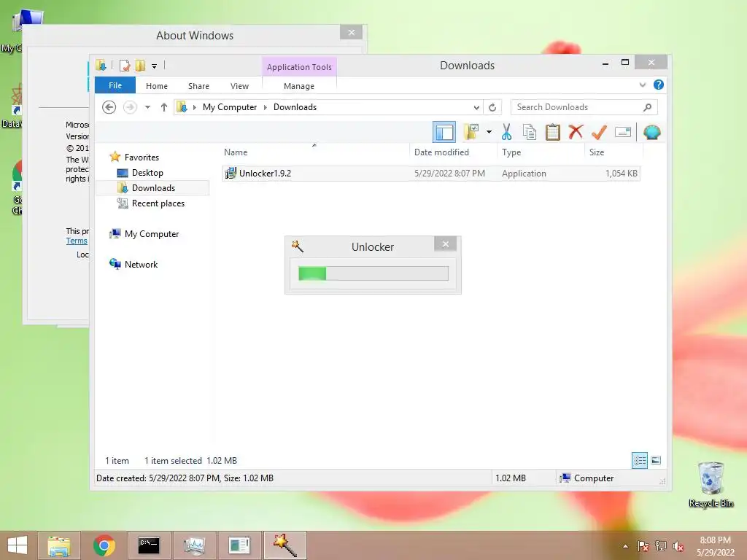Open the Help question mark icon

coord(659,85)
